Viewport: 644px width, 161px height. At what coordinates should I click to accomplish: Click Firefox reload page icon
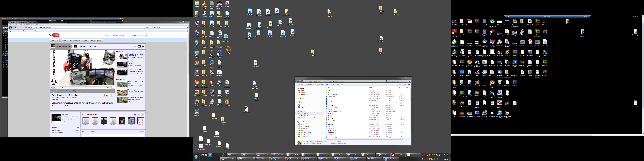(x=19, y=27)
